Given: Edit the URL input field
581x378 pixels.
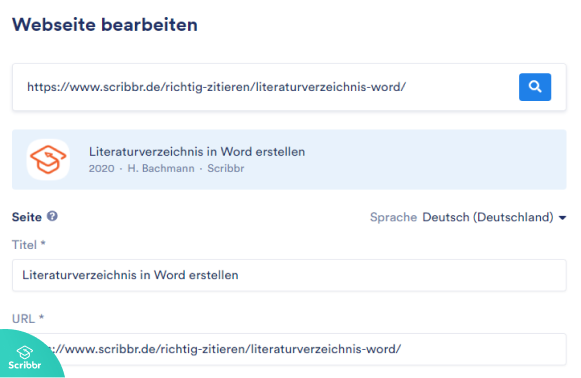Looking at the screenshot, I should (x=289, y=349).
